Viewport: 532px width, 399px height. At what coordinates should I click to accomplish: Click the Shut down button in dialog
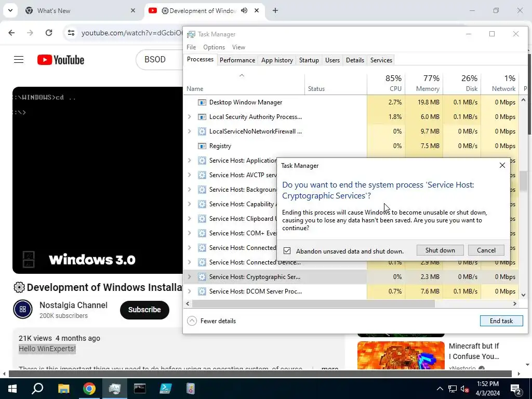[x=440, y=250]
